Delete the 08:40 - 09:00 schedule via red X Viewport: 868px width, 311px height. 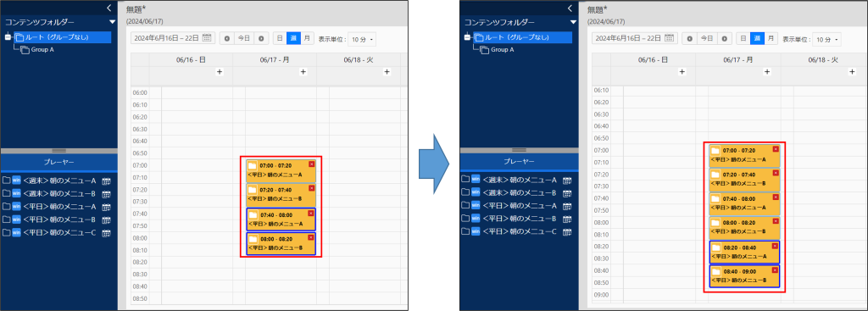[775, 270]
